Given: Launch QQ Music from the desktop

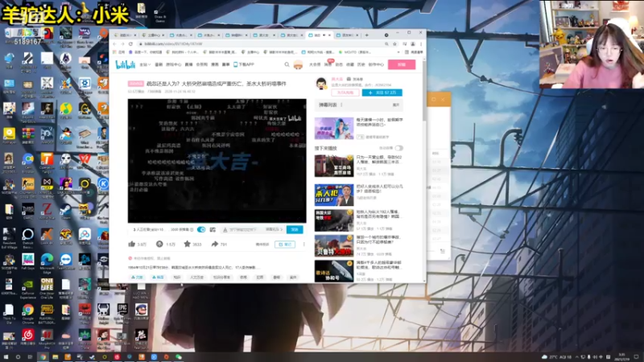Looking at the screenshot, I should [66, 109].
